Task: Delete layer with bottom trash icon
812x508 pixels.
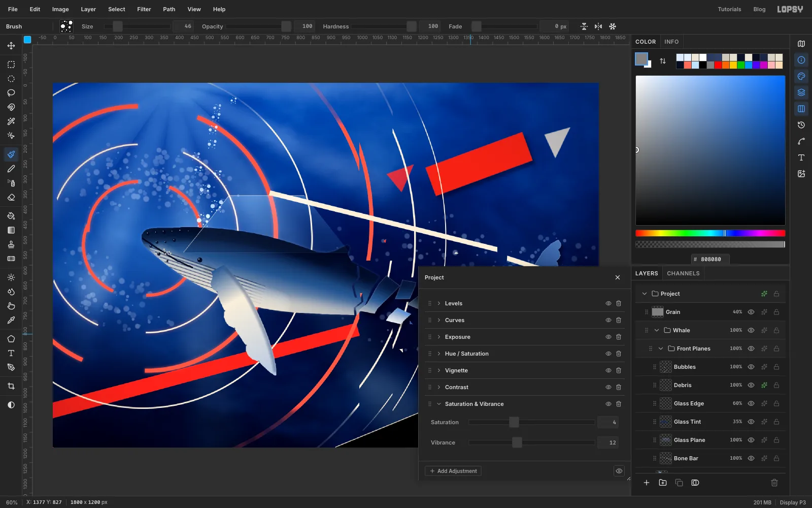Action: tap(774, 483)
